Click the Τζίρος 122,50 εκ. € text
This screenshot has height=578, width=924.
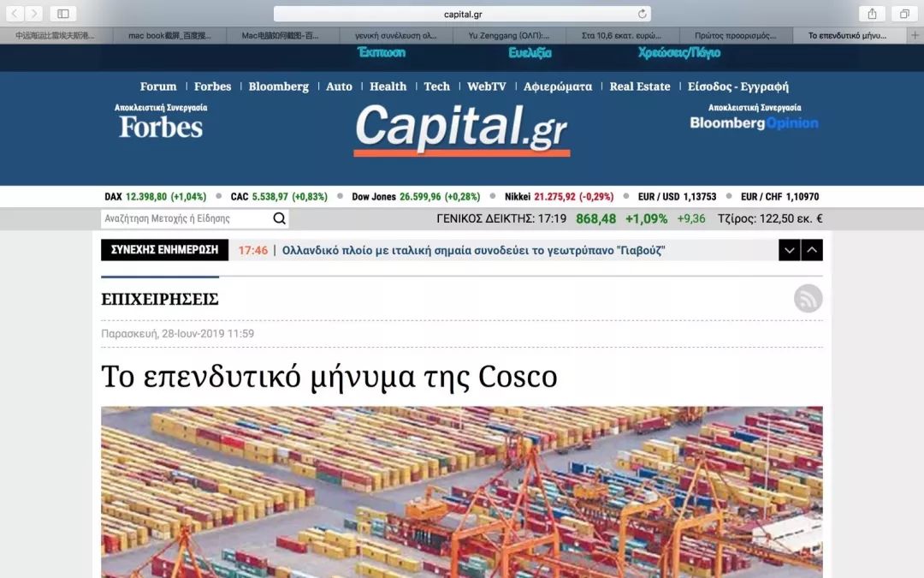coord(770,219)
